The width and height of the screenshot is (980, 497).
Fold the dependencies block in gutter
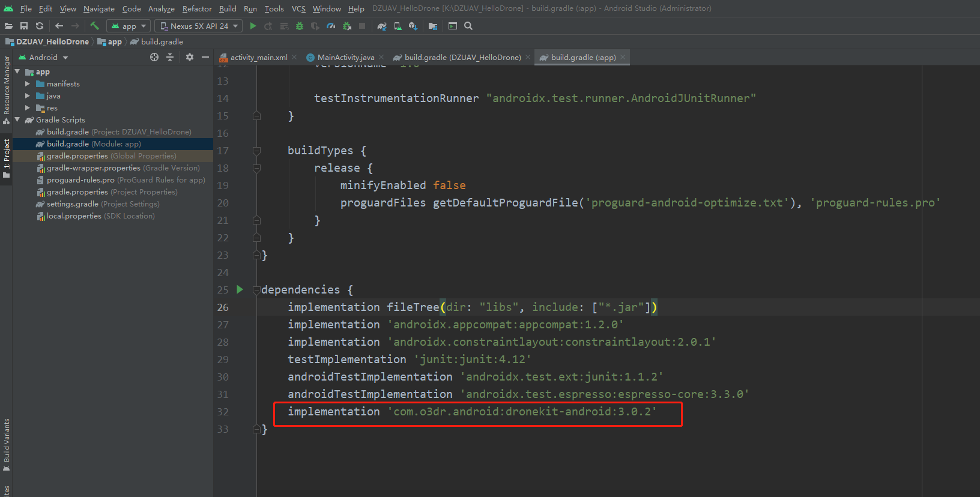[256, 290]
